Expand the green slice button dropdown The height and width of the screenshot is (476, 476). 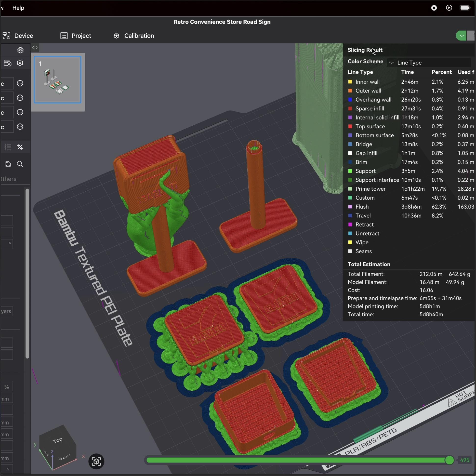(x=461, y=36)
